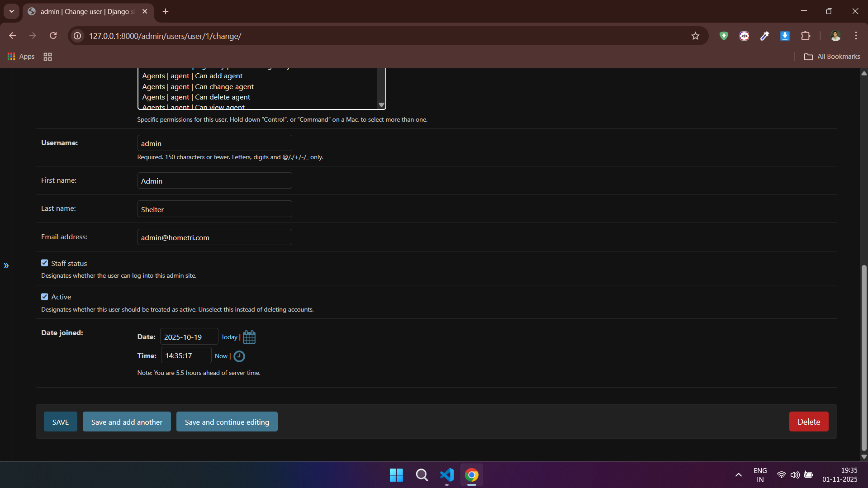Open the Windows Start menu
The width and height of the screenshot is (868, 488).
pyautogui.click(x=396, y=475)
